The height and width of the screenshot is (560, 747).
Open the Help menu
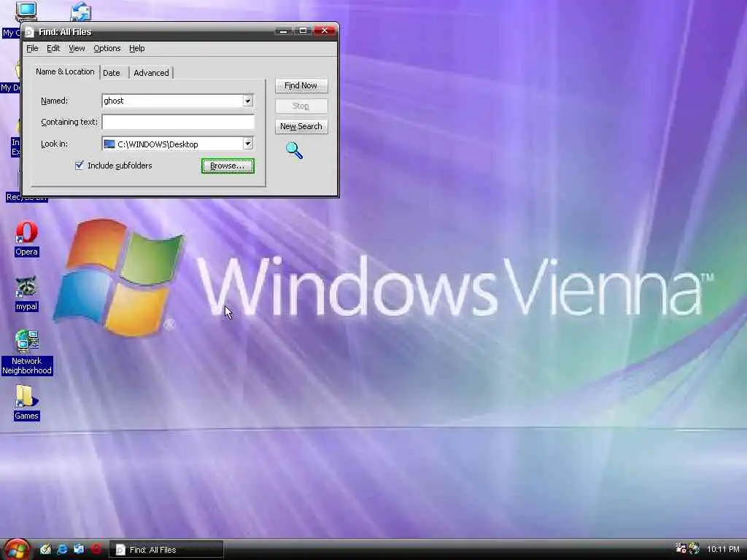(136, 48)
